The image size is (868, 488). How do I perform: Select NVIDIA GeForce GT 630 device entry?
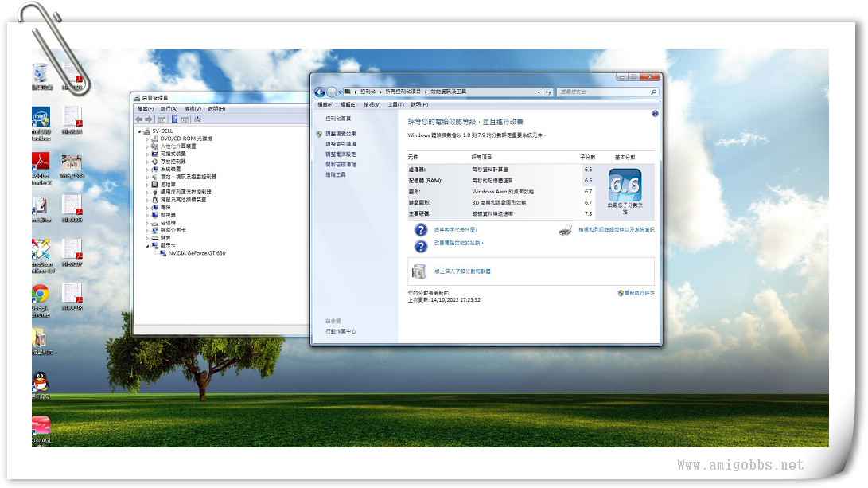click(x=197, y=253)
